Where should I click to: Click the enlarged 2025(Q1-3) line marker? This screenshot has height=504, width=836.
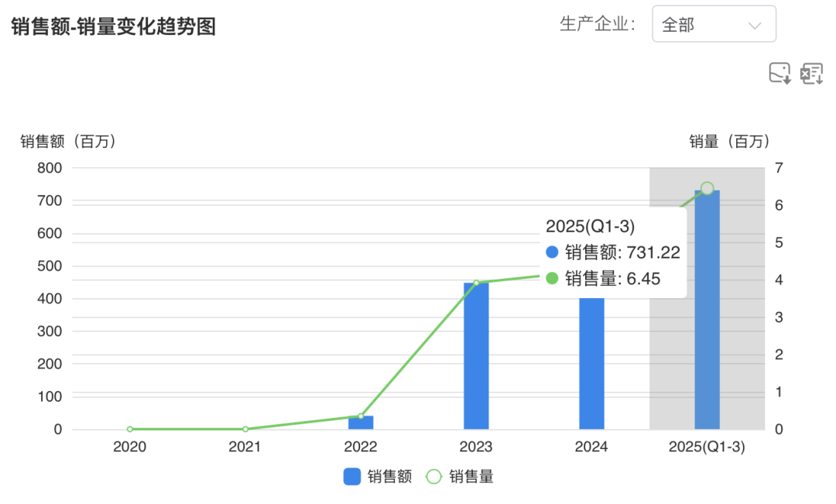(x=707, y=188)
